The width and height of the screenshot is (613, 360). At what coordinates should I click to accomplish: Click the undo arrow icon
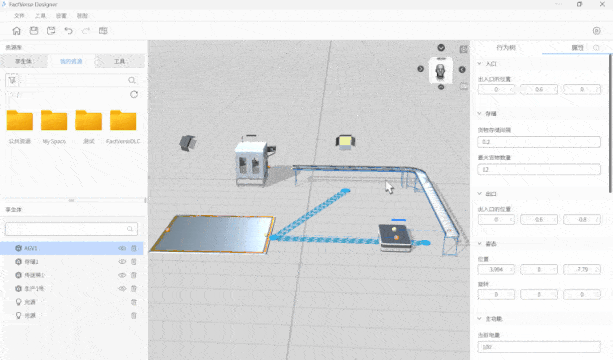coord(68,31)
